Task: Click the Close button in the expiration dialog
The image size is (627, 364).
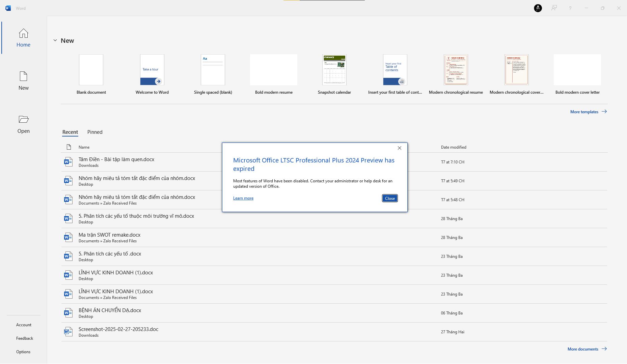Action: [x=389, y=198]
